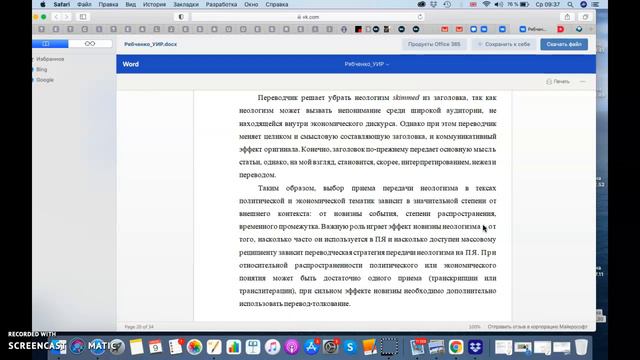Click the Продукты Office 365 button
The width and height of the screenshot is (640, 360).
click(434, 44)
